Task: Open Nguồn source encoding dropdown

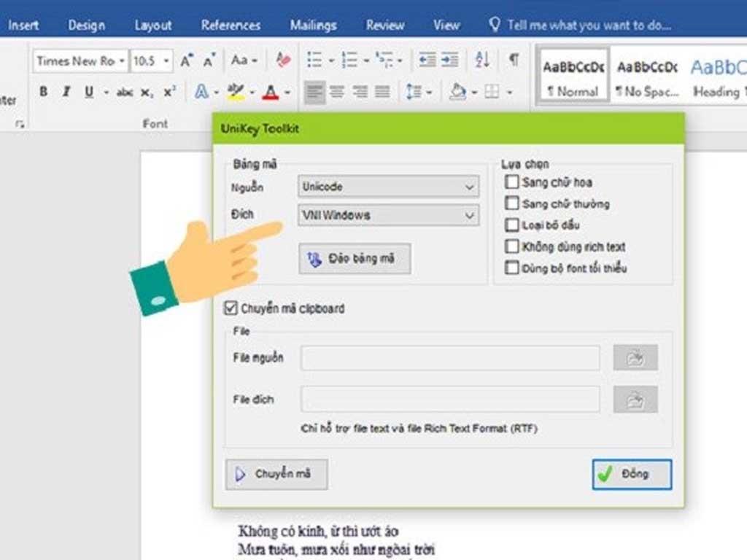Action: coord(388,186)
